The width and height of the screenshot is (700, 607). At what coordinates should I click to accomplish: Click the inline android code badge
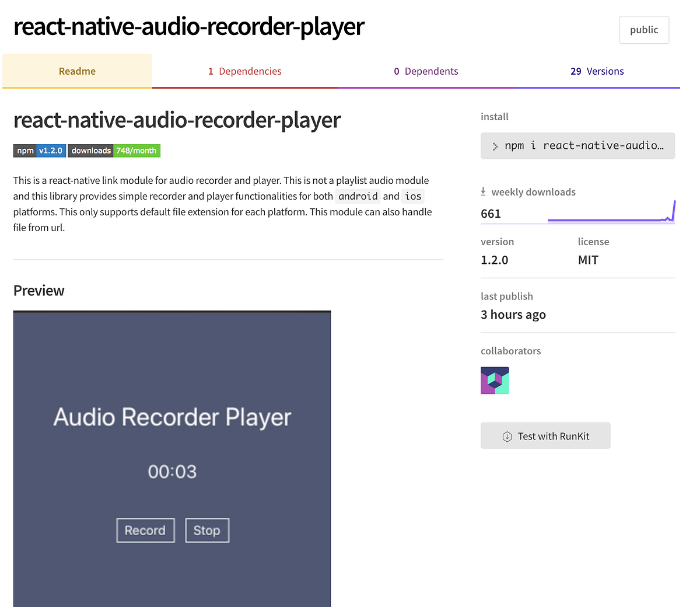tap(358, 196)
